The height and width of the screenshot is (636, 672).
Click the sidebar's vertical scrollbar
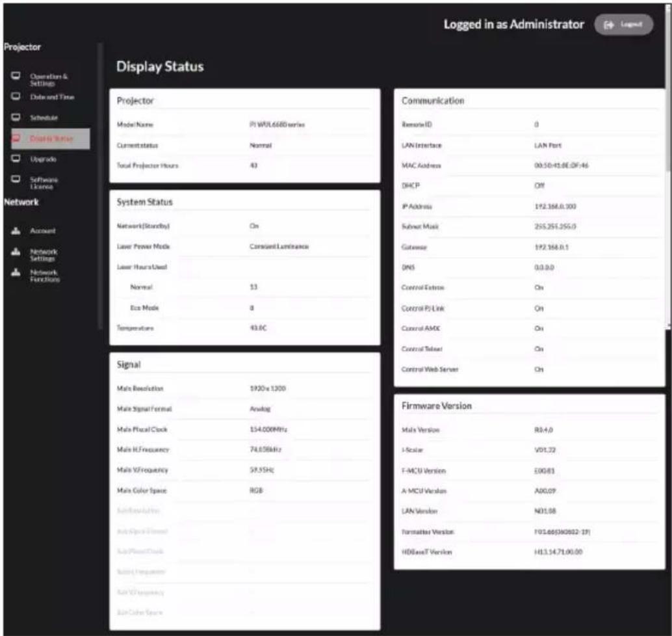click(x=100, y=187)
